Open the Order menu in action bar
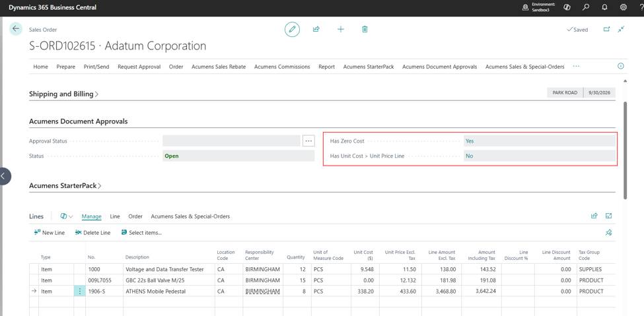The image size is (644, 316). pyautogui.click(x=176, y=67)
